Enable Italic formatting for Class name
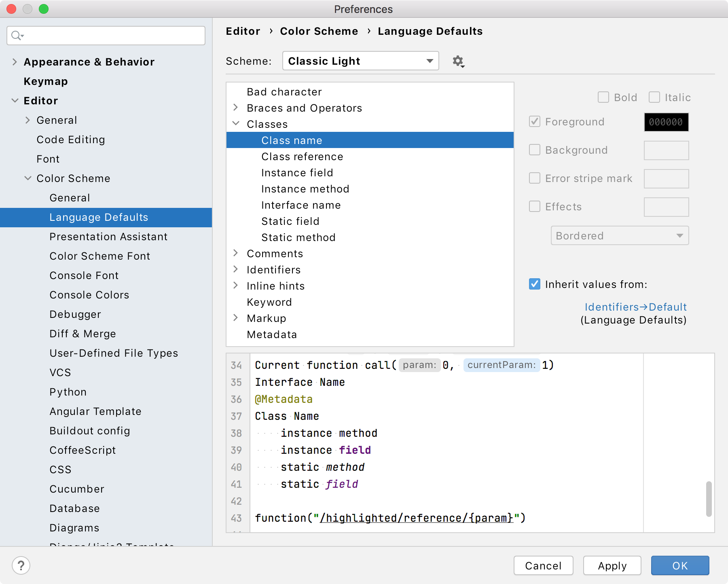The image size is (728, 584). 654,97
